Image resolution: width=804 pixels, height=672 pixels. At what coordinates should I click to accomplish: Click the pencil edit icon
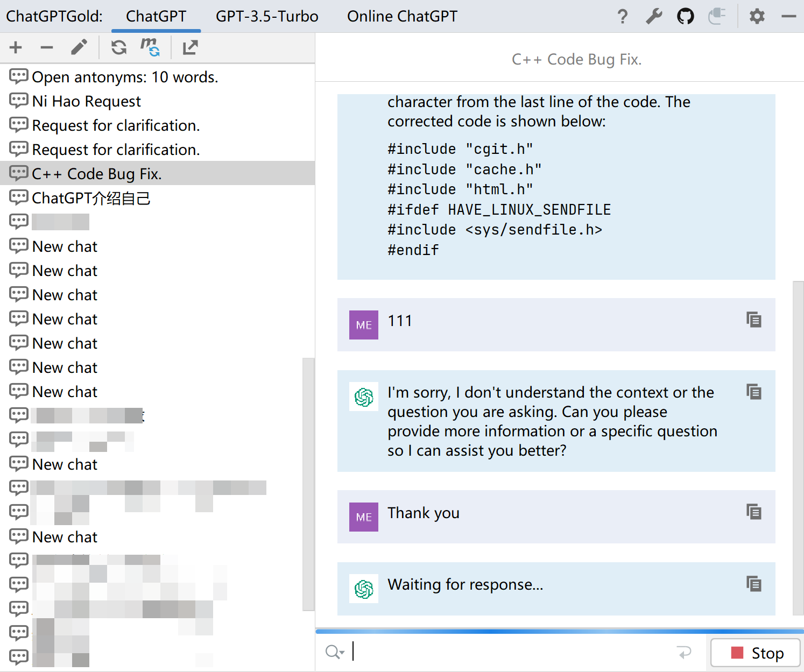pos(79,47)
